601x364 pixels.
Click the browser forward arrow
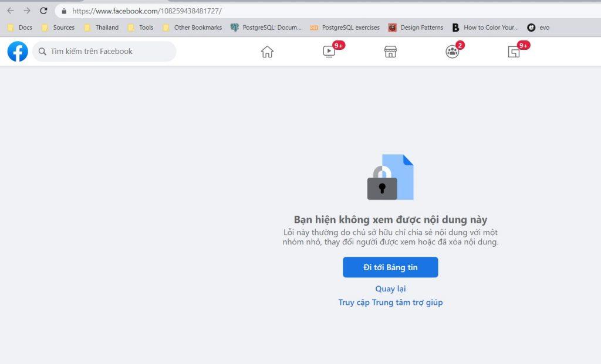point(27,11)
